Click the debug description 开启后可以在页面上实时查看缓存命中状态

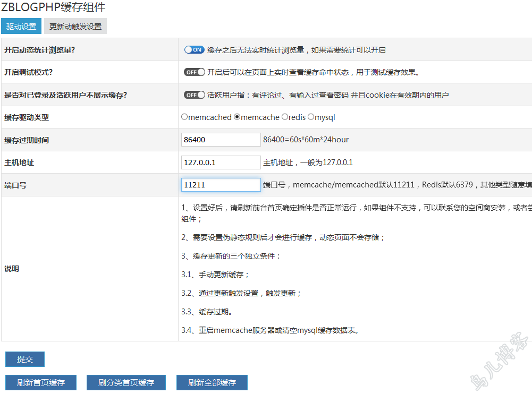click(314, 72)
